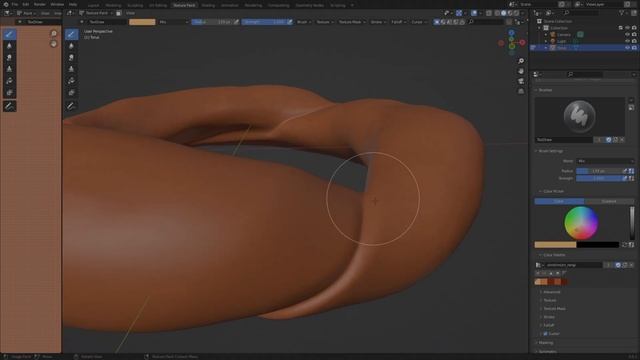
Task: Click the black secondary color swatch
Action: coord(598,245)
